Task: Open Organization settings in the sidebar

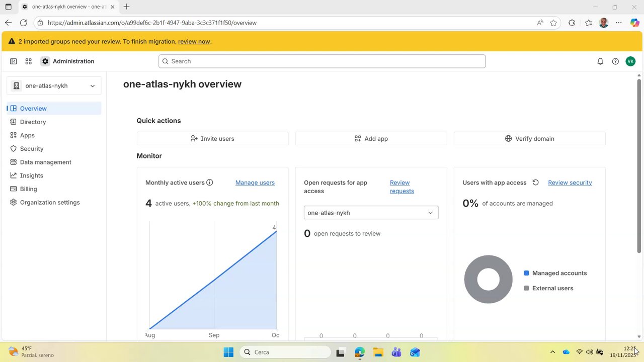Action: click(x=54, y=202)
